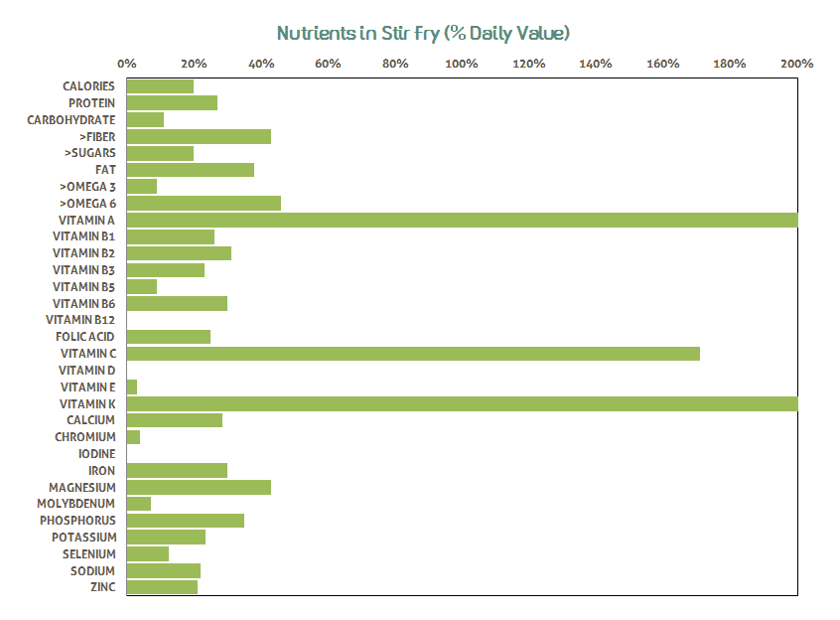The width and height of the screenshot is (840, 620).
Task: Click the Calories bar
Action: pyautogui.click(x=160, y=86)
